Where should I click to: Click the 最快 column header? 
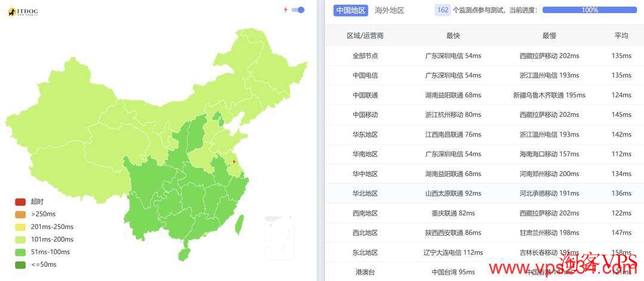(453, 36)
